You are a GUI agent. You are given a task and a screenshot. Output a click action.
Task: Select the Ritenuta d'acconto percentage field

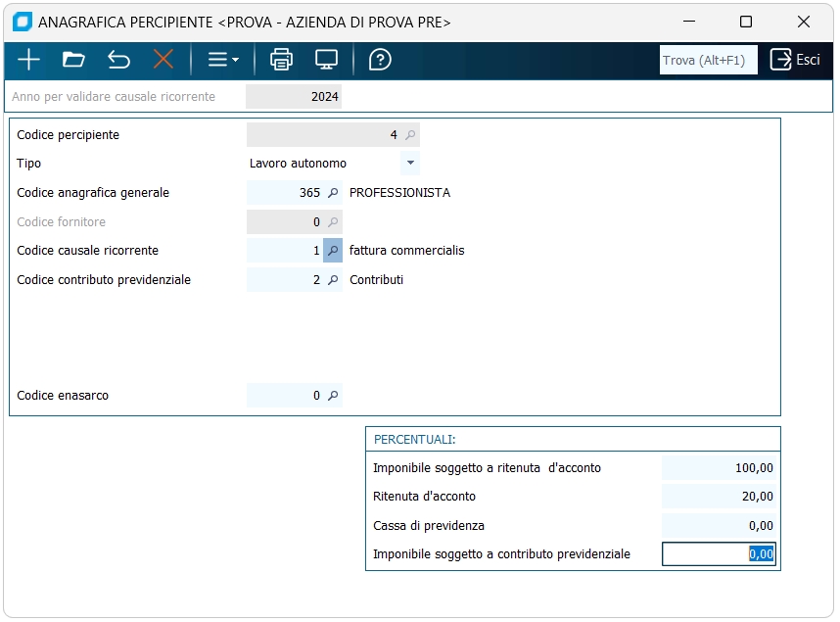pos(719,497)
